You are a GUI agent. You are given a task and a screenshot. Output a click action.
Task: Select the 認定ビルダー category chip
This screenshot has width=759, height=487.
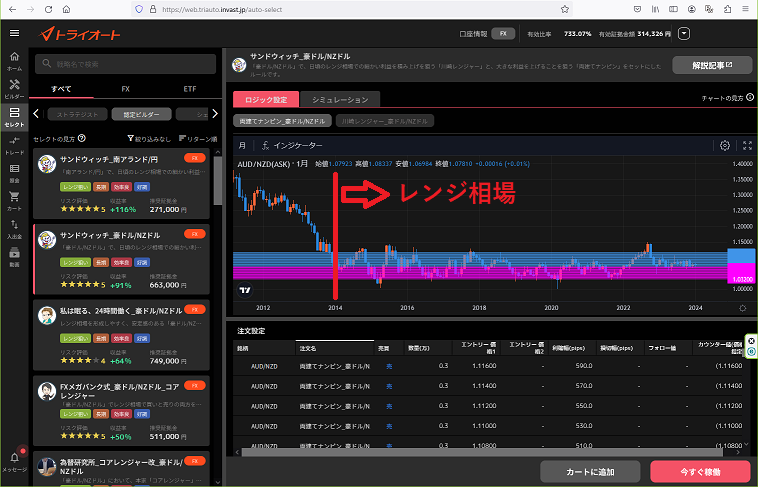tap(141, 114)
